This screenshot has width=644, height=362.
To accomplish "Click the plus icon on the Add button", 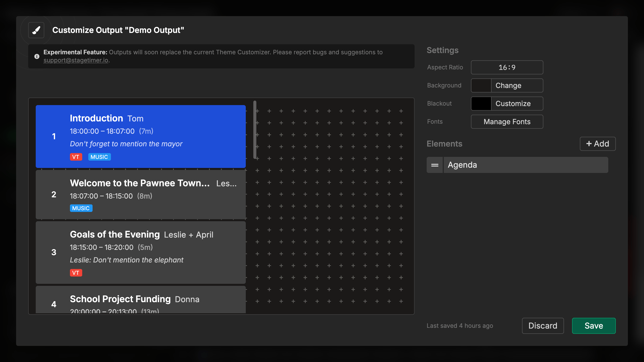I will [x=589, y=144].
